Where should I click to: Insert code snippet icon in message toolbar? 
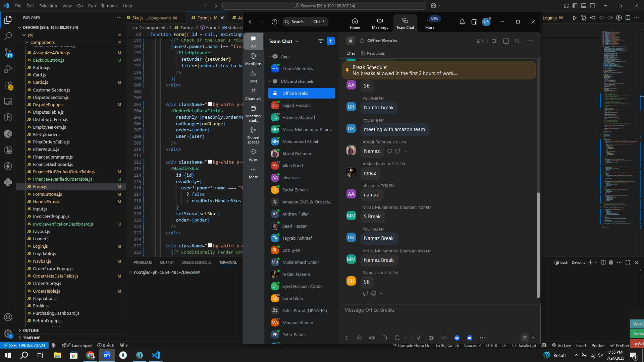[x=444, y=338]
